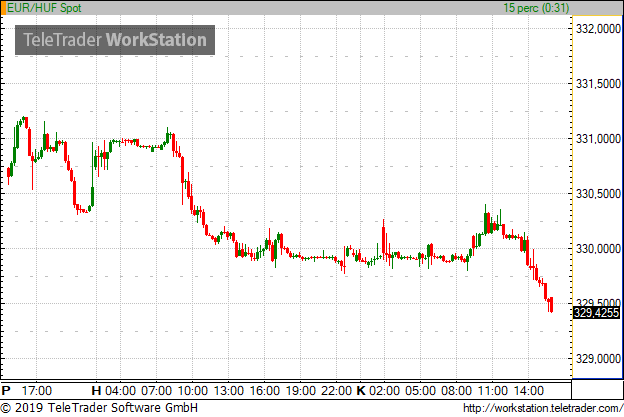Click the 19:00 time axis label
Screen dimensions: 624x417
pyautogui.click(x=300, y=391)
